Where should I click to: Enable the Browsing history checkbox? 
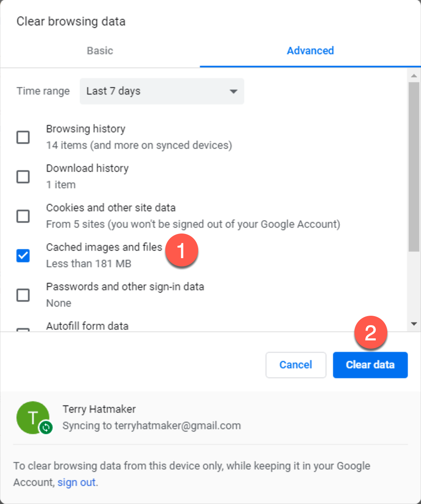tap(23, 137)
